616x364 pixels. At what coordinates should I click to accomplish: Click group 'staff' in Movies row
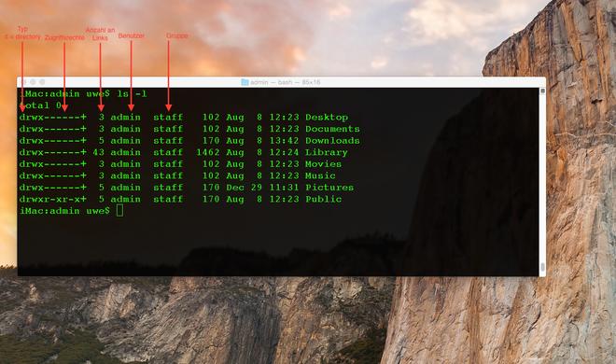(168, 164)
